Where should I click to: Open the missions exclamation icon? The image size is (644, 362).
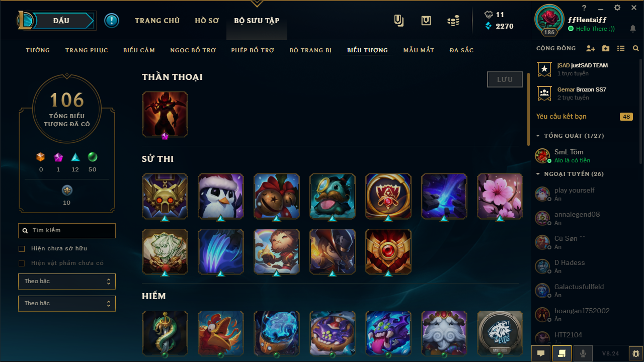(x=112, y=21)
